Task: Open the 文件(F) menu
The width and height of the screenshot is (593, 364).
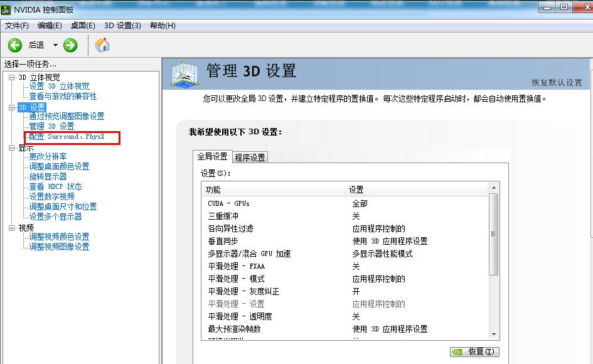Action: point(16,25)
